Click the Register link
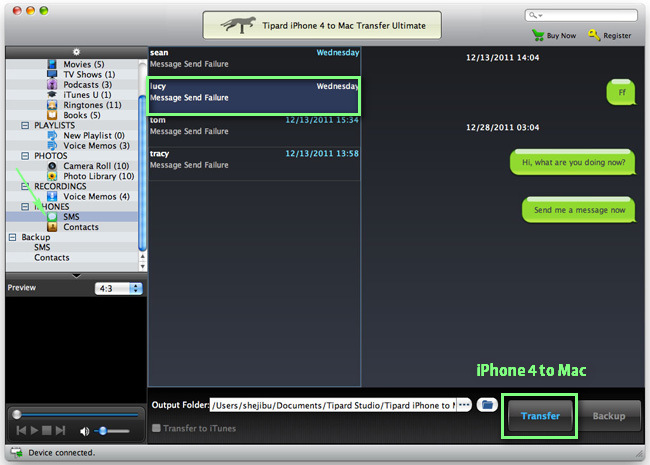Screen dimensions: 650x465 pos(617,36)
